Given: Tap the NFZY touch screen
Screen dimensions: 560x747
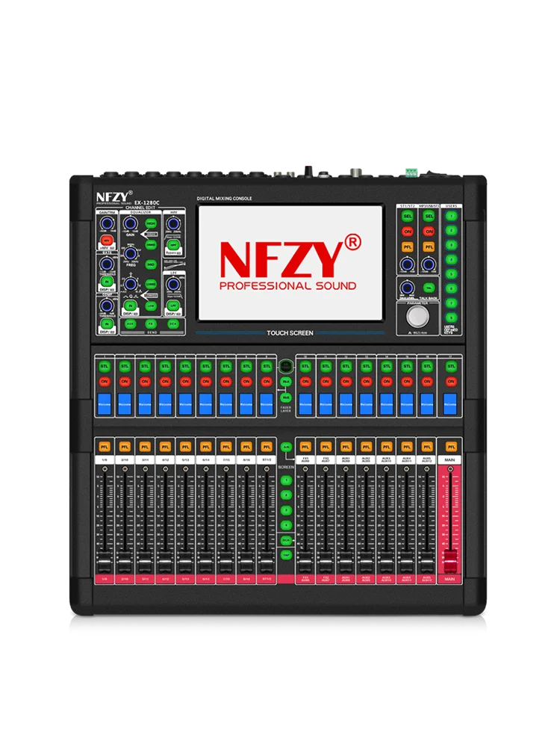Looking at the screenshot, I should pos(290,263).
